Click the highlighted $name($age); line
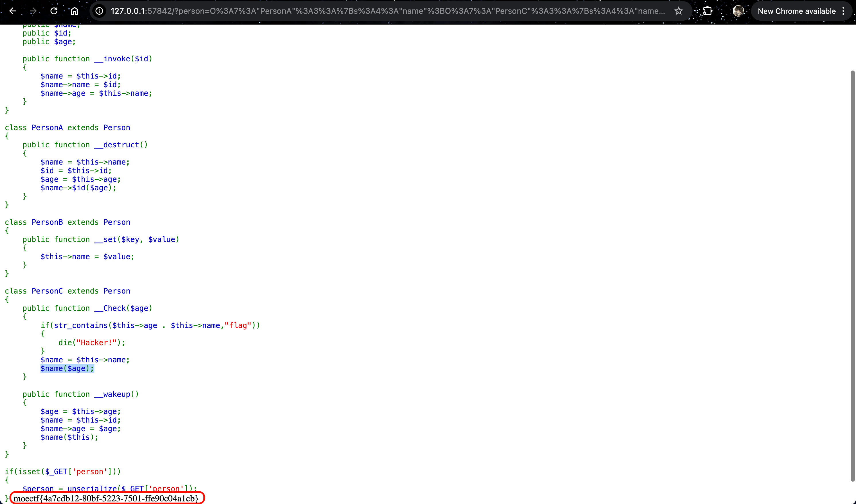Image resolution: width=856 pixels, height=504 pixels. (67, 368)
